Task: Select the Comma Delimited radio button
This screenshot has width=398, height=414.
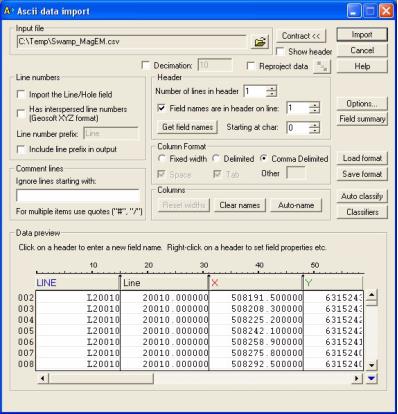Action: pos(264,159)
